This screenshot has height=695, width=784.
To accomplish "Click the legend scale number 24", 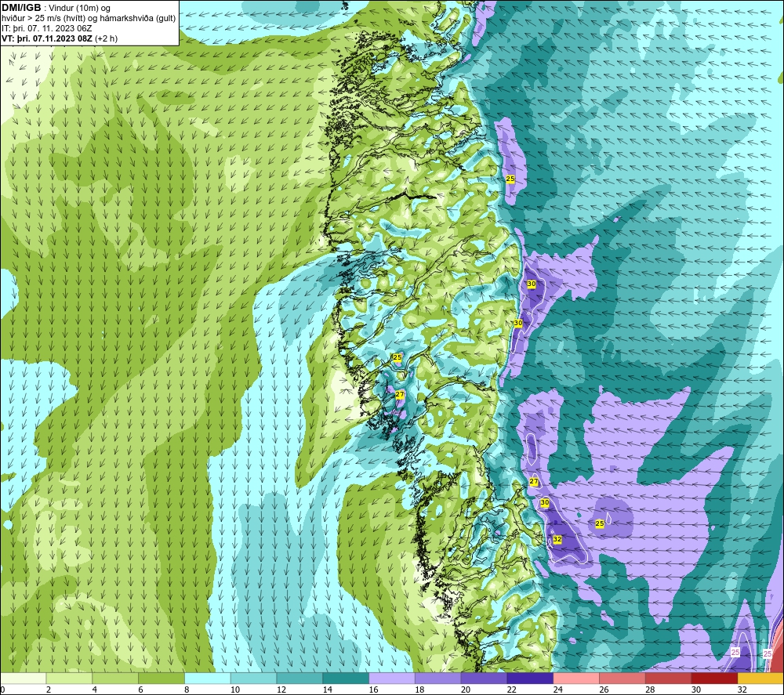I will coord(557,690).
